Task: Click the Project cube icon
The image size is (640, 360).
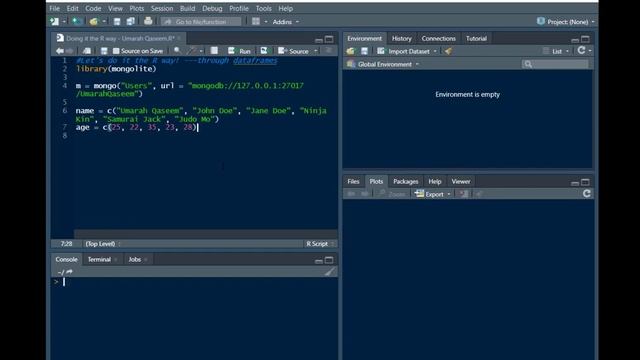Action: click(541, 21)
